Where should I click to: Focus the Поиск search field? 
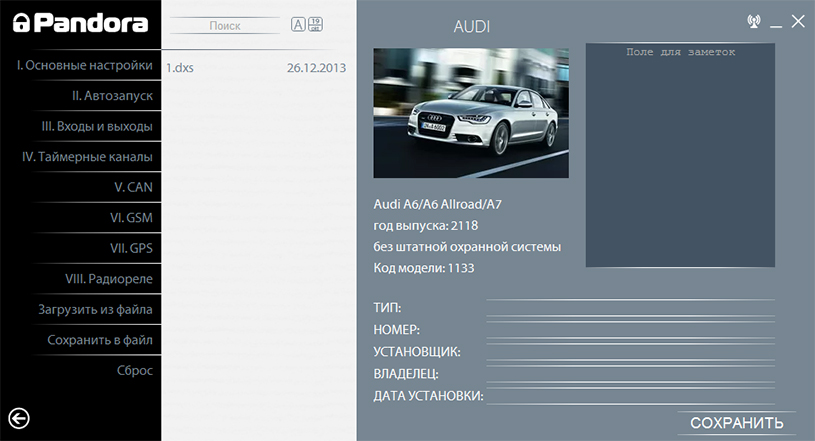(x=225, y=25)
